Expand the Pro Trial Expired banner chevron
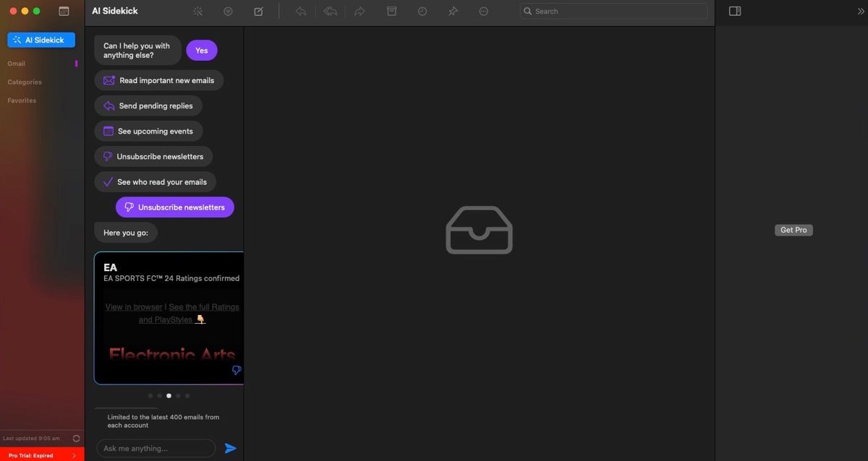The width and height of the screenshot is (868, 461). [75, 455]
